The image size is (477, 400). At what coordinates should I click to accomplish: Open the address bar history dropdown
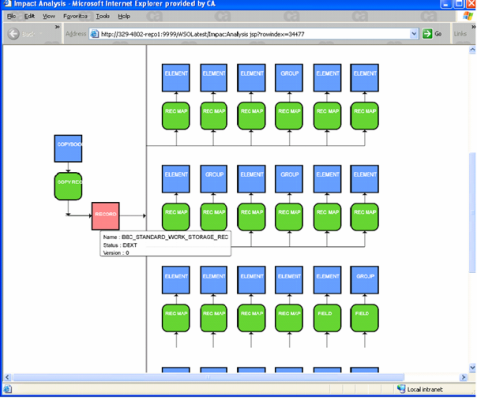pyautogui.click(x=414, y=34)
